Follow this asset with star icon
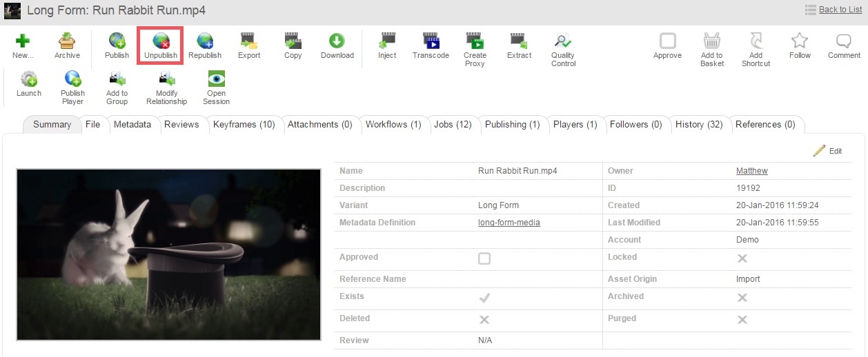The height and width of the screenshot is (357, 868). coord(800,41)
